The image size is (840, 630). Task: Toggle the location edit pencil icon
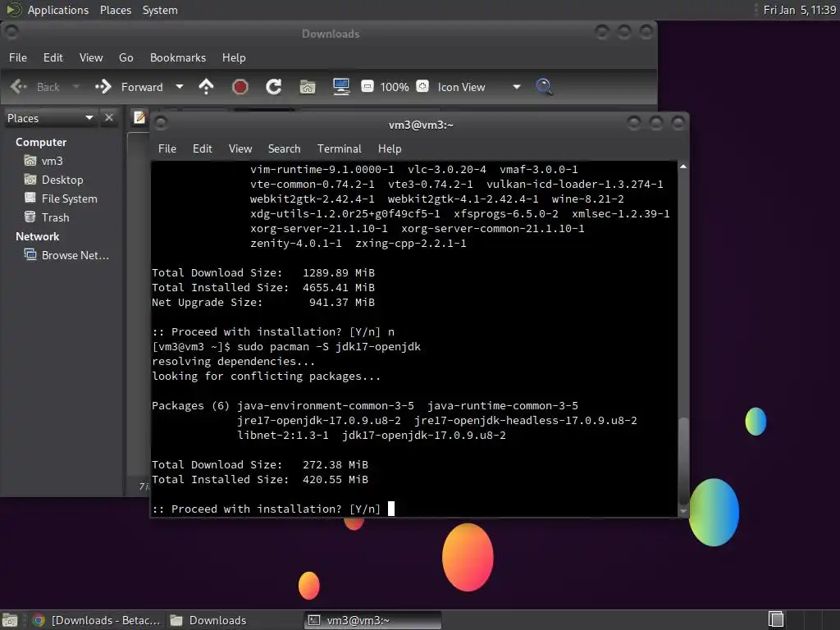pos(139,117)
